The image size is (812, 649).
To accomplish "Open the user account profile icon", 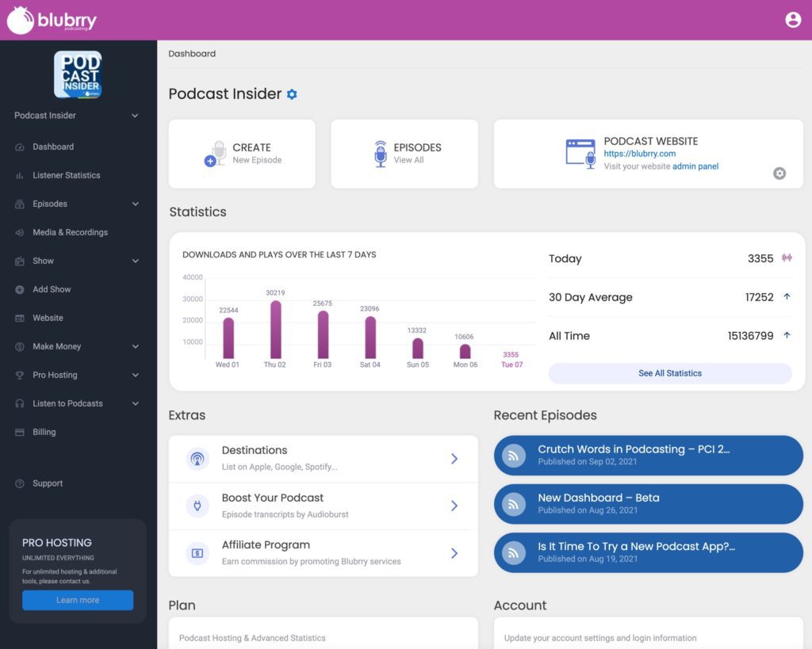I will click(793, 20).
